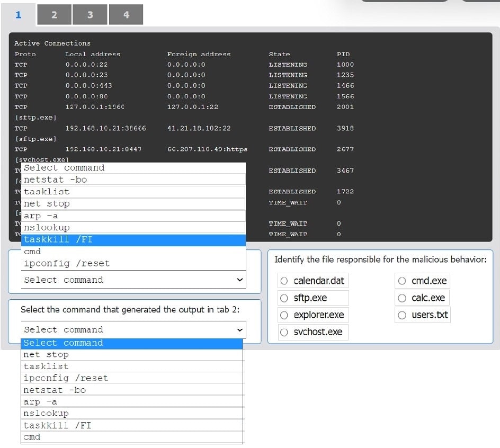
Task: Choose 'ipconfig /reset' in upper dropdown list
Action: pos(133,264)
